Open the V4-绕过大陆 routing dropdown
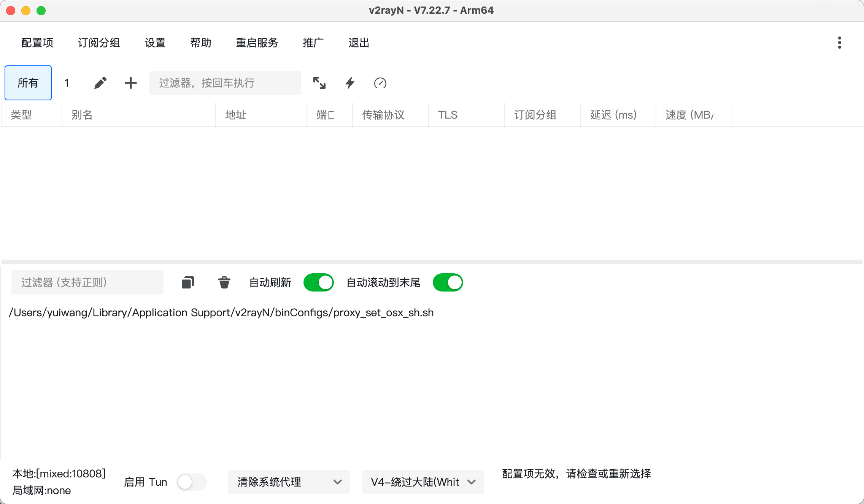 (x=423, y=482)
